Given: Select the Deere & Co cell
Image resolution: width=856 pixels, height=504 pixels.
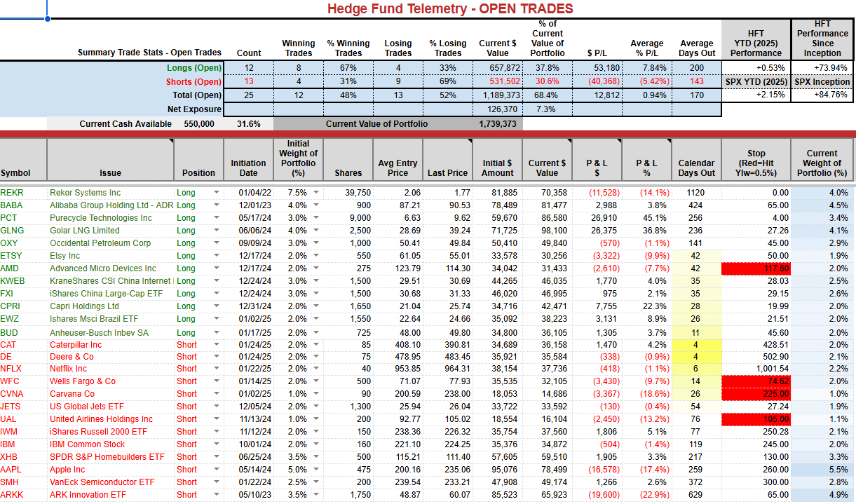Looking at the screenshot, I should click(110, 357).
